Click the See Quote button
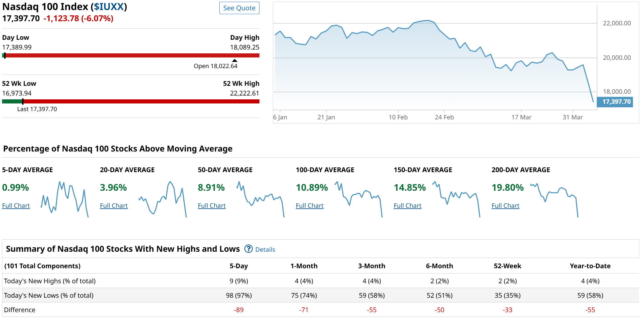Screen dimensions: 644x321 pos(239,8)
